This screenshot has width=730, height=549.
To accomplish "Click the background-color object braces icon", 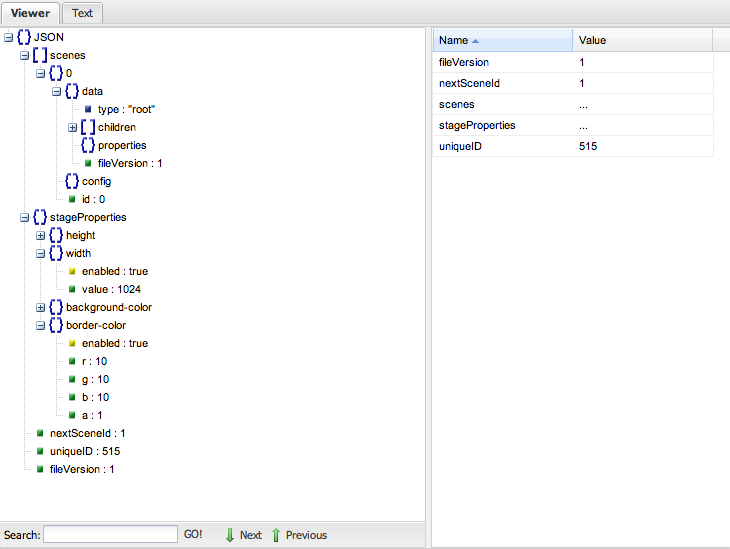I will pyautogui.click(x=56, y=307).
